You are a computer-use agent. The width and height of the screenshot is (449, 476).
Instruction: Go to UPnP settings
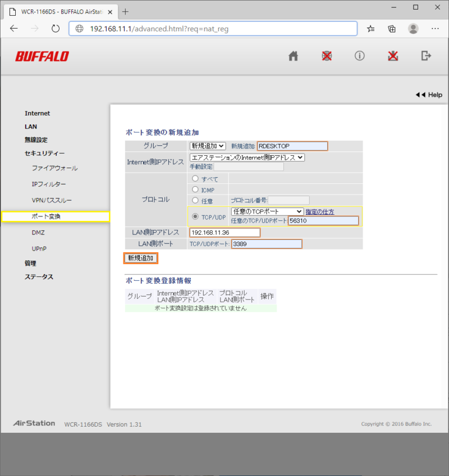pos(39,248)
